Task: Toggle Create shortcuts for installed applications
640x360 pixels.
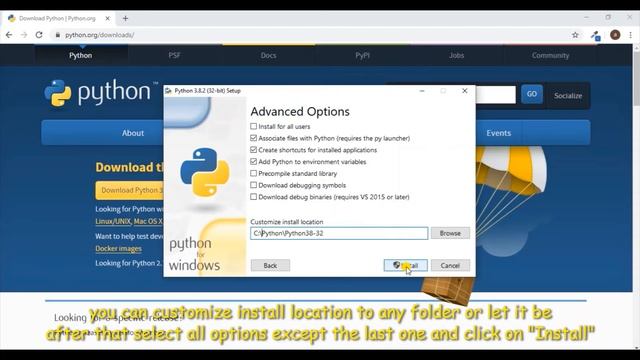Action: (x=253, y=150)
